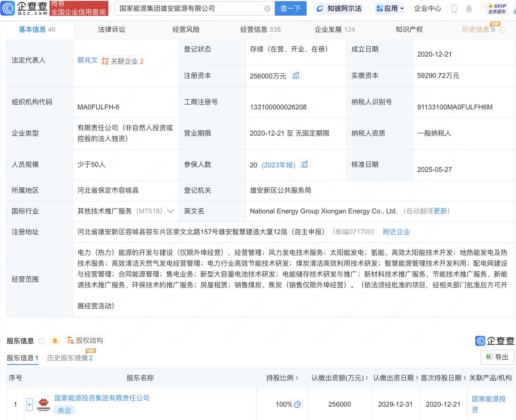Open notifications bell in the header

click(469, 9)
